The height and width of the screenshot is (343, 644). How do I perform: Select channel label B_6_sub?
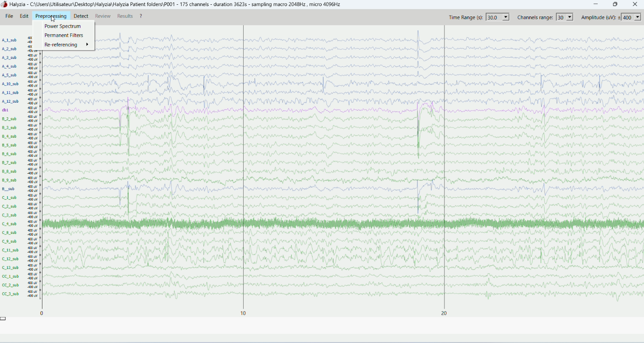(x=9, y=154)
